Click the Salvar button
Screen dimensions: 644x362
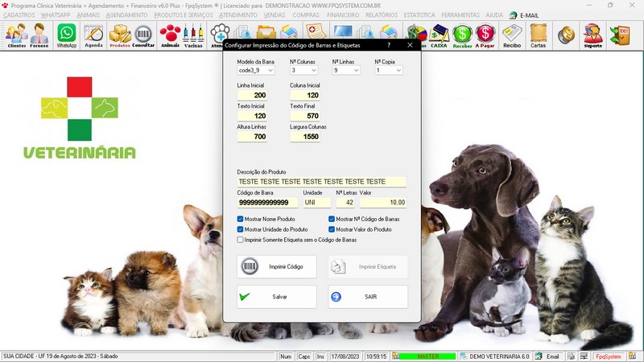click(277, 297)
